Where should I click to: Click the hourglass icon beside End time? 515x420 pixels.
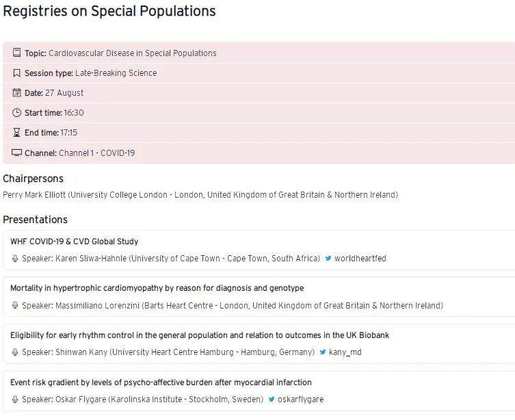coord(16,133)
